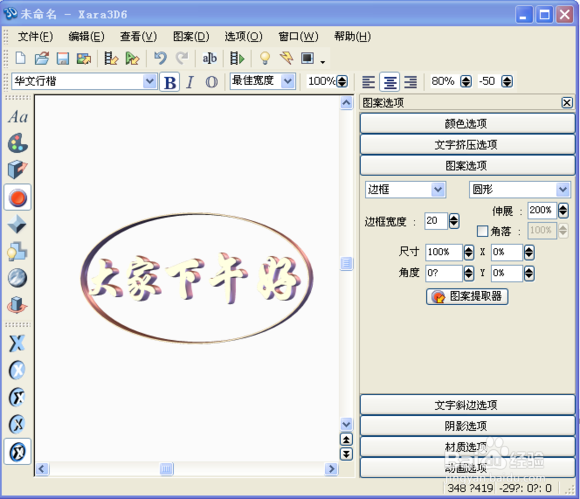Click the X-in-circle icon under the blue X
The image size is (580, 499).
coord(17,370)
